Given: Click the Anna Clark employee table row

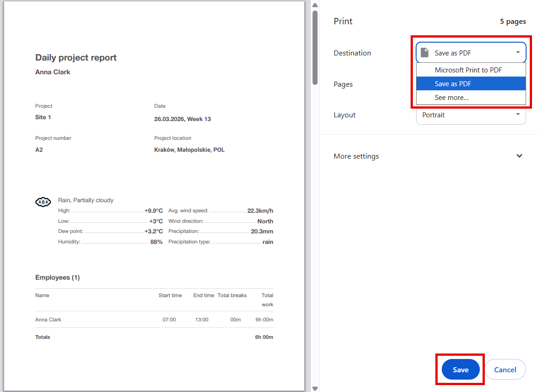Looking at the screenshot, I should (x=154, y=320).
